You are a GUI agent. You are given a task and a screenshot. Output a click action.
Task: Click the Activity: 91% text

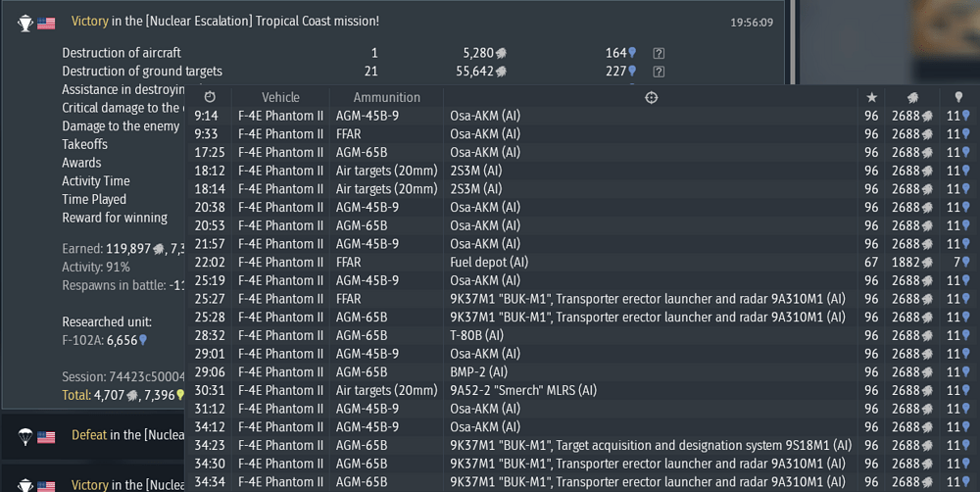point(96,267)
